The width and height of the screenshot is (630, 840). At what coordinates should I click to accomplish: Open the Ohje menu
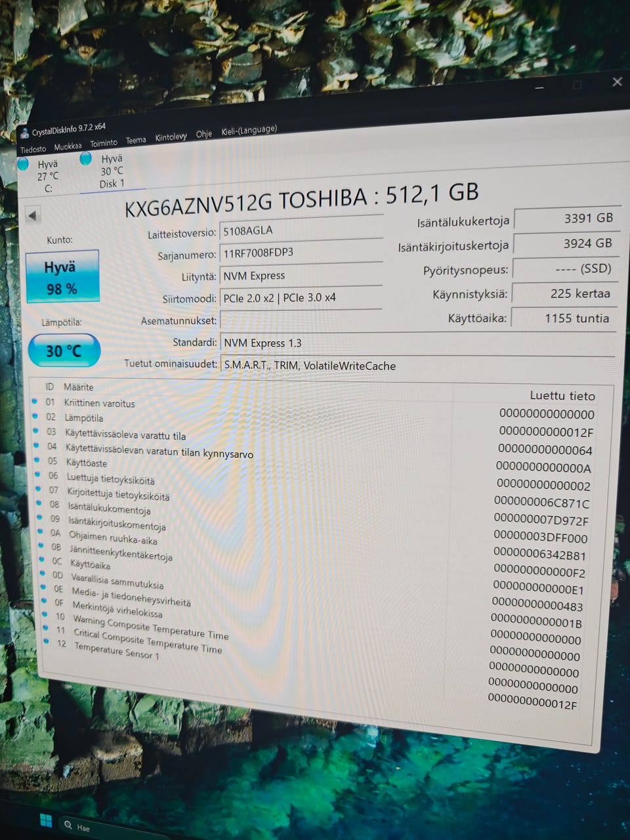(204, 134)
